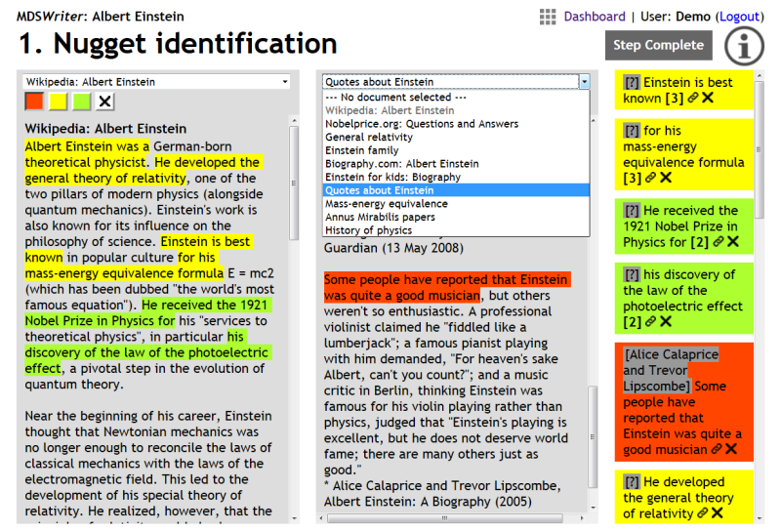781x532 pixels.
Task: Remove the '1921 Nobel Prize' nugget
Action: click(732, 242)
